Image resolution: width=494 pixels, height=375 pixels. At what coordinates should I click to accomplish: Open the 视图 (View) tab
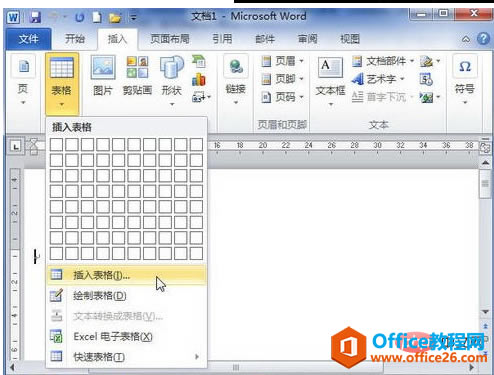pyautogui.click(x=350, y=39)
